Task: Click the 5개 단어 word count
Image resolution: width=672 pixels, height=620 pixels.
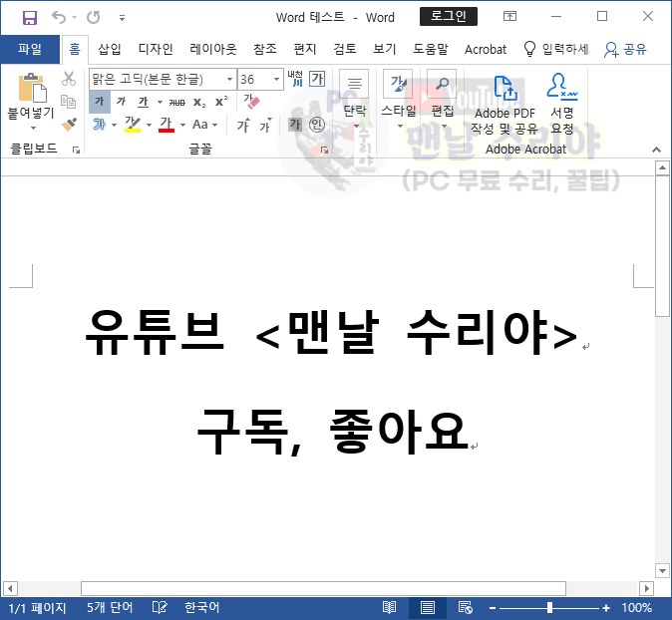Action: click(110, 608)
